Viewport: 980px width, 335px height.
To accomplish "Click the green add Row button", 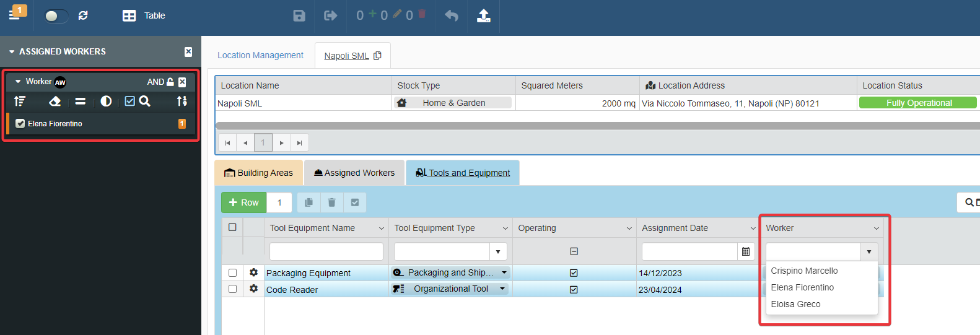I will click(x=243, y=202).
